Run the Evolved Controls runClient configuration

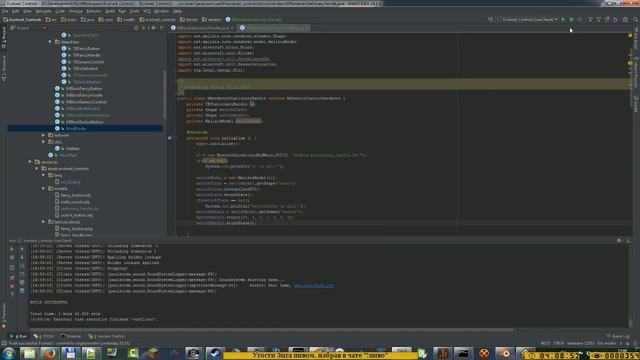coord(563,19)
